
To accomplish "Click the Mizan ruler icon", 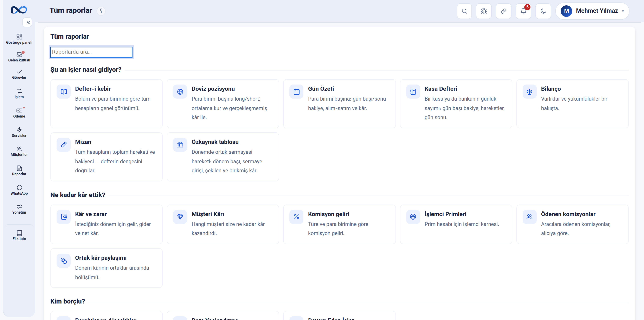I will [x=64, y=145].
